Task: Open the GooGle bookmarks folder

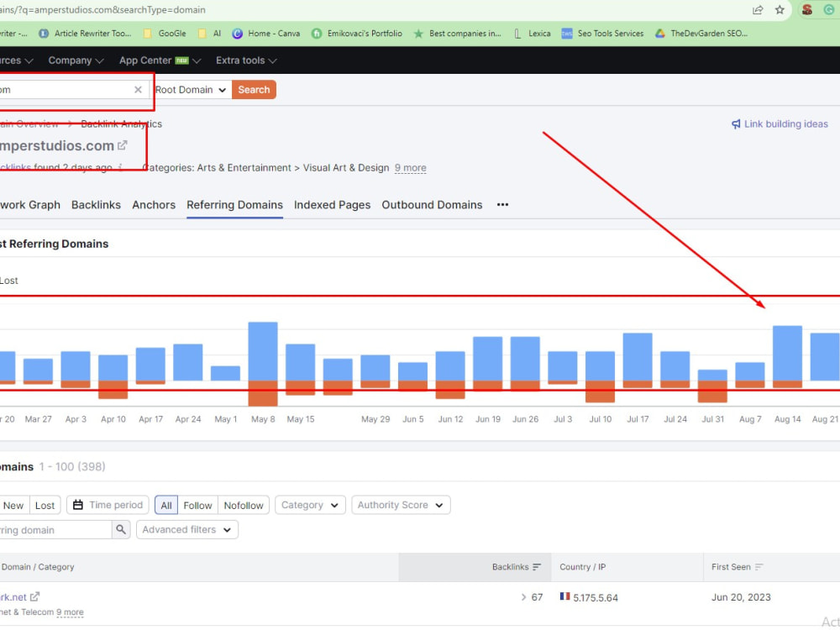Action: tap(165, 34)
